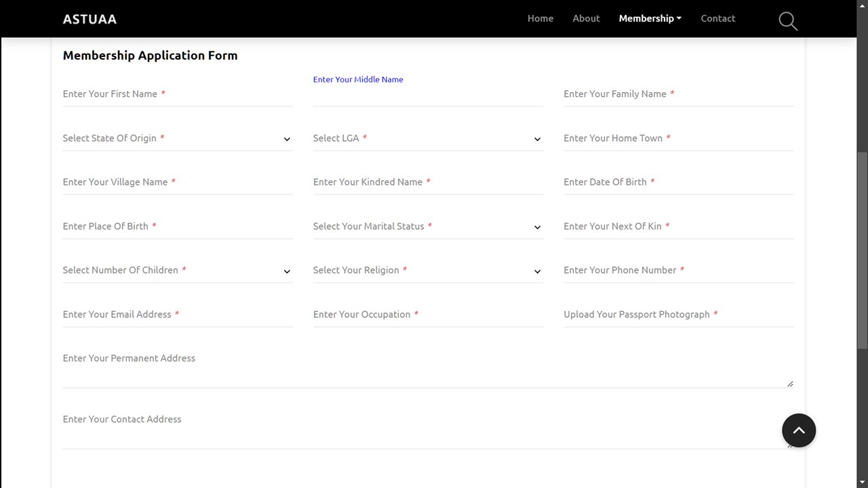
Task: Select the Family Name input
Action: pos(678,94)
